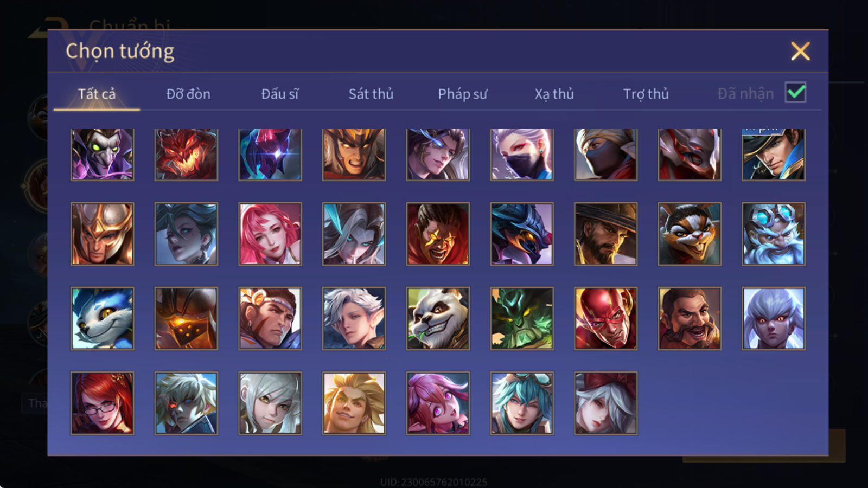868x488 pixels.
Task: Choose the raccoon hero portrait
Action: click(690, 234)
